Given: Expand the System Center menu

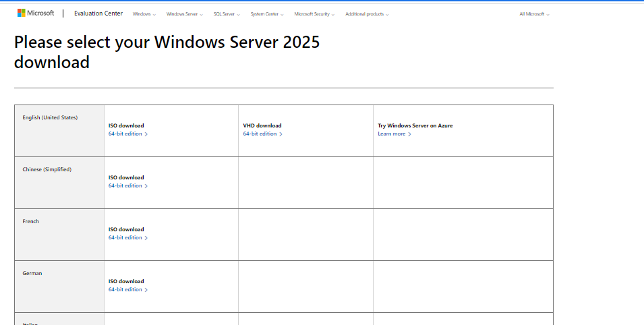Looking at the screenshot, I should [267, 14].
